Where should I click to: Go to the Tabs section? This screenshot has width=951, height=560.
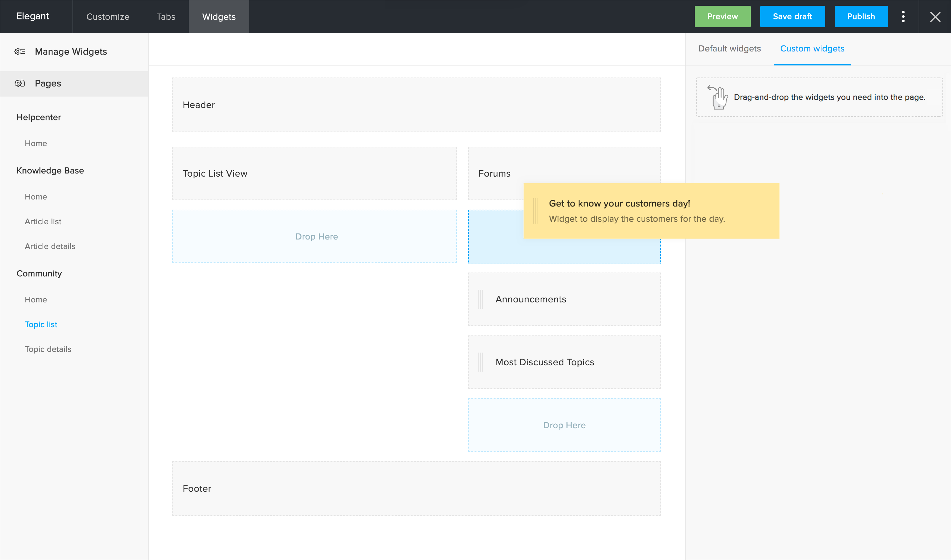(x=166, y=17)
